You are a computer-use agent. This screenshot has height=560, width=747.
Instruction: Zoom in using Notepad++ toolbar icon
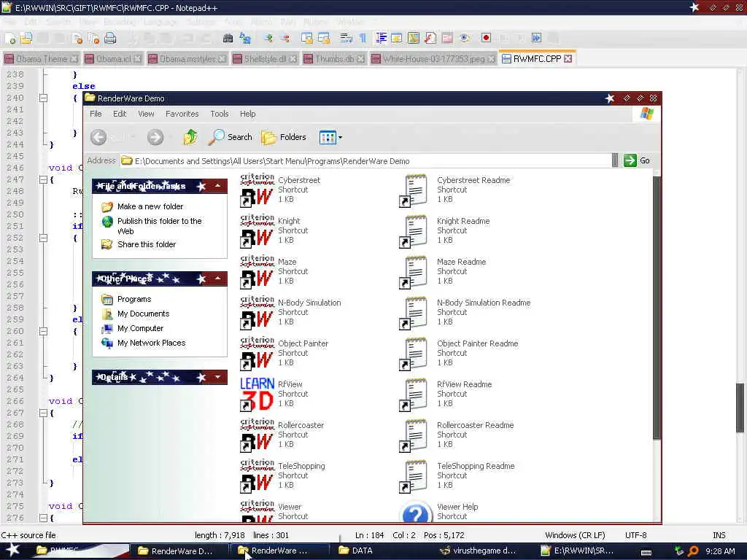point(268,38)
